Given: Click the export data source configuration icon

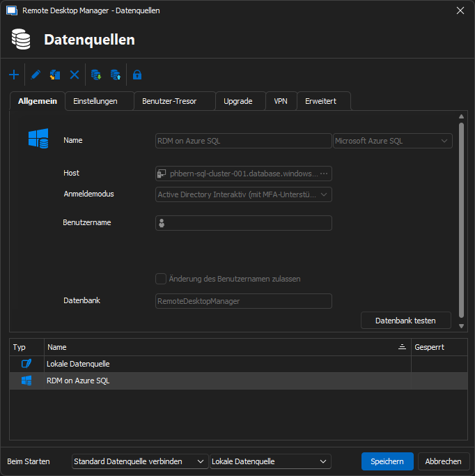Looking at the screenshot, I should pos(116,75).
